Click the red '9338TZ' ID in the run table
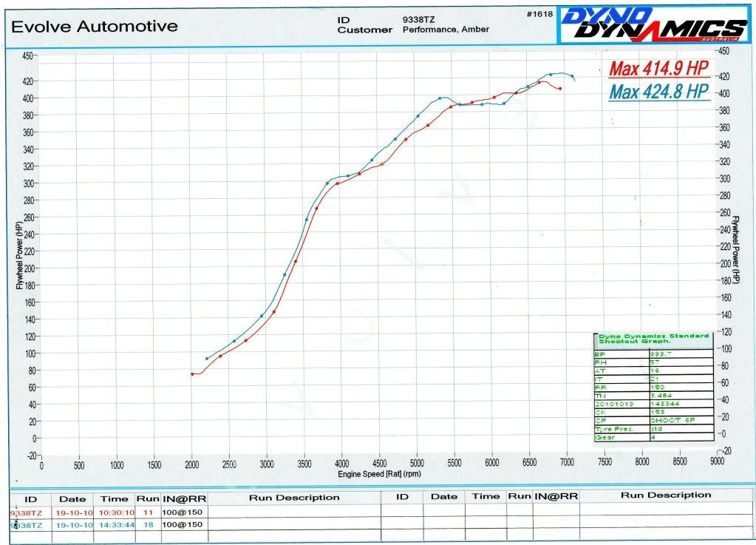The image size is (756, 545). tap(26, 514)
